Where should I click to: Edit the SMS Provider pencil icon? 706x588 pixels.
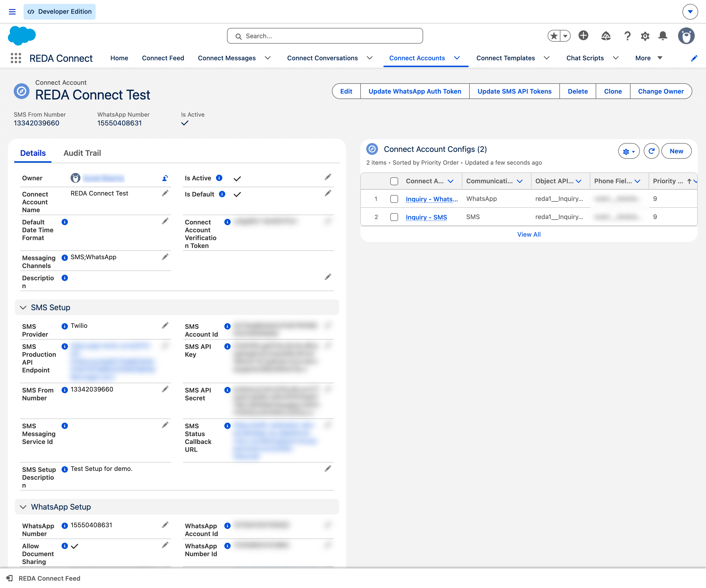[x=165, y=326]
